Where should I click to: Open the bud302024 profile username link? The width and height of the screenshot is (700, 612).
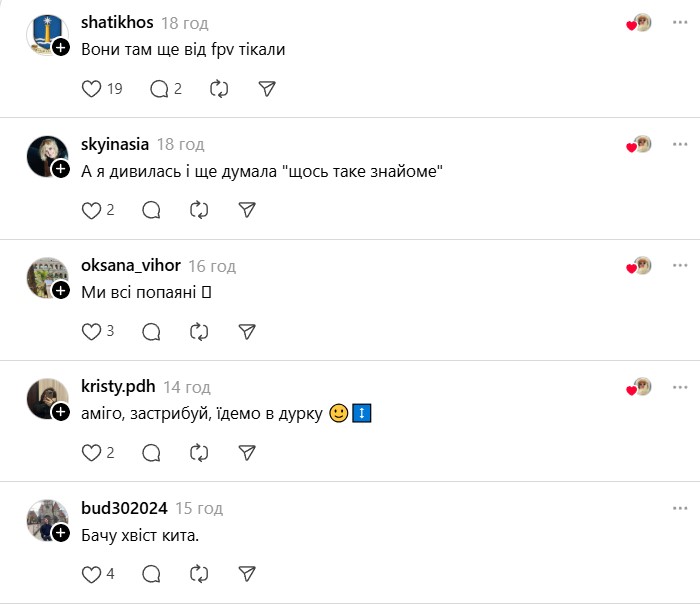[x=124, y=508]
